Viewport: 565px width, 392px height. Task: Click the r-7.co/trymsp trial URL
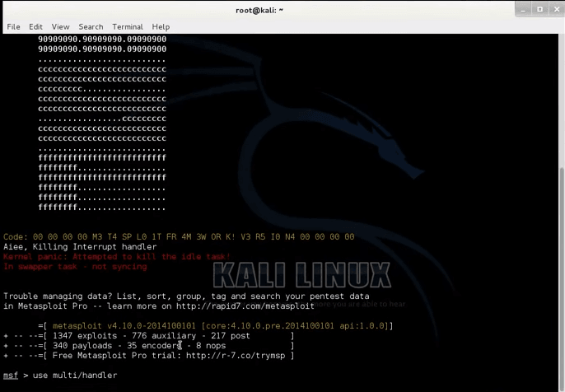[x=236, y=356]
